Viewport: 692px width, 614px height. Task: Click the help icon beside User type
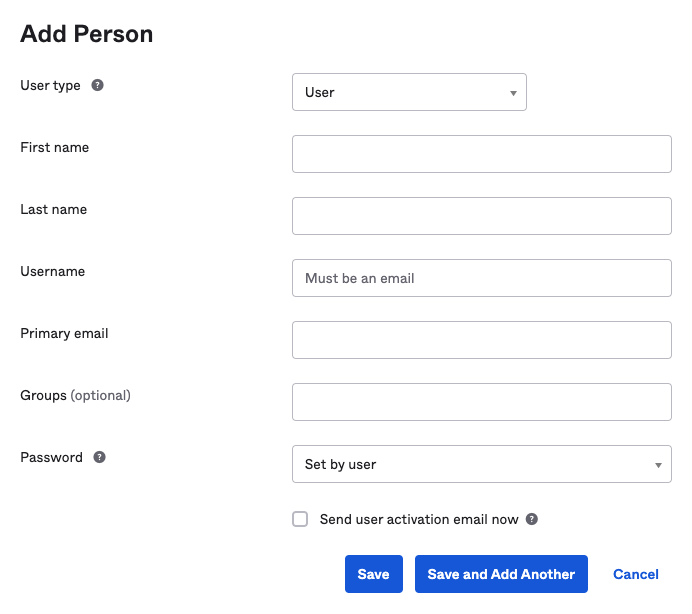(x=98, y=85)
